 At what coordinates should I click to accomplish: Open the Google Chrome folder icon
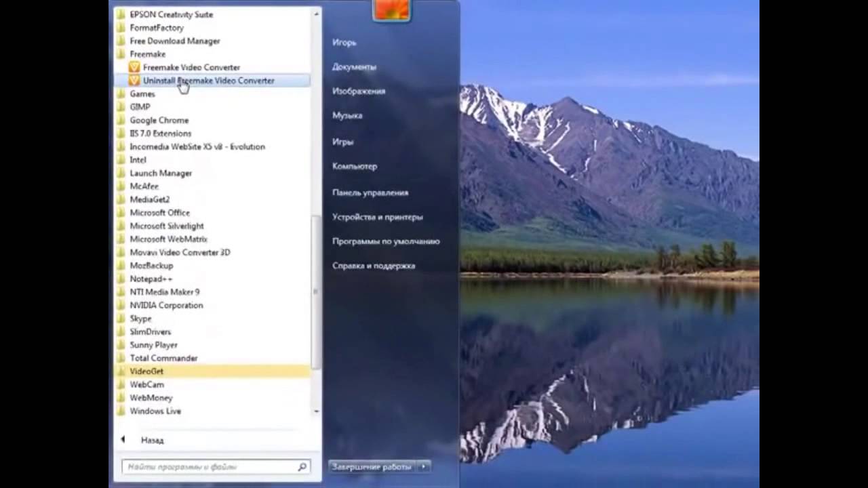point(121,120)
